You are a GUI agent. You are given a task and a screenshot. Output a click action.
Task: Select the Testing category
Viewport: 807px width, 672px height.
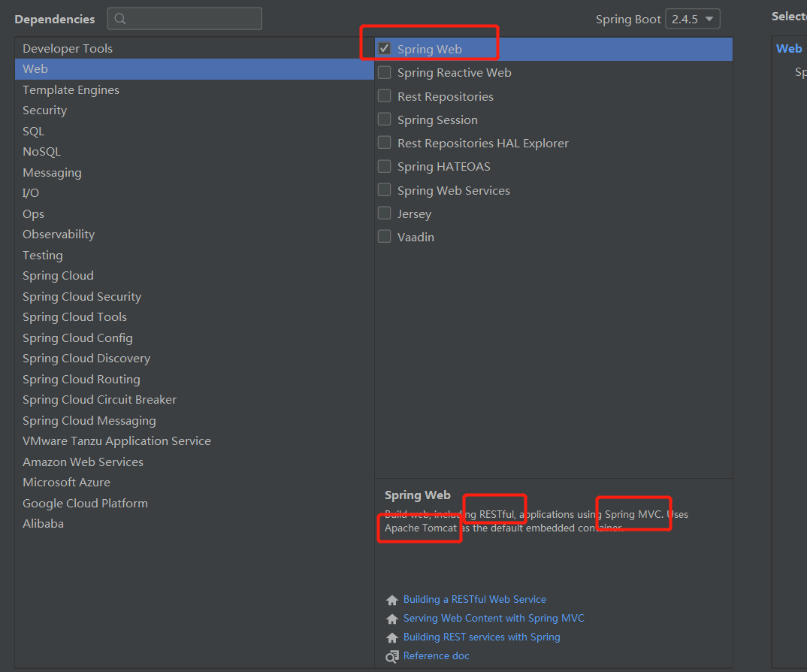(195, 256)
